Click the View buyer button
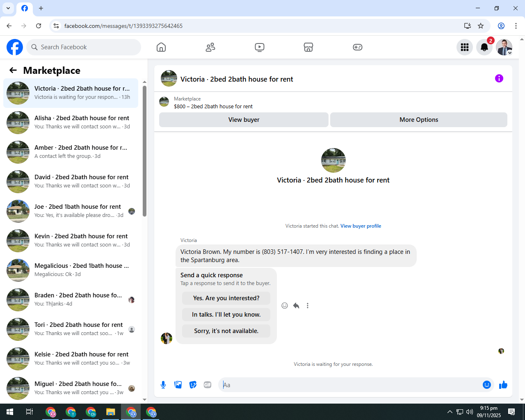The width and height of the screenshot is (525, 420). tap(244, 120)
